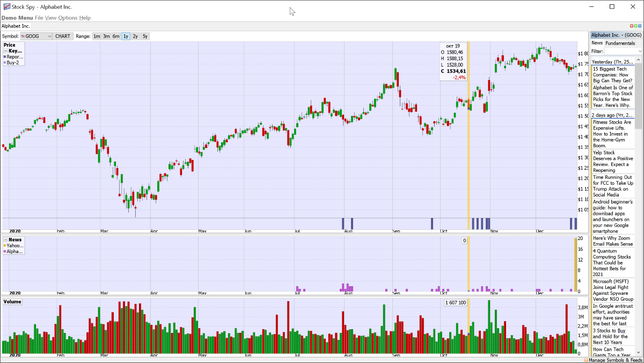644x363 pixels.
Task: Click the green add-tab icon above the news panel
Action: [635, 26]
